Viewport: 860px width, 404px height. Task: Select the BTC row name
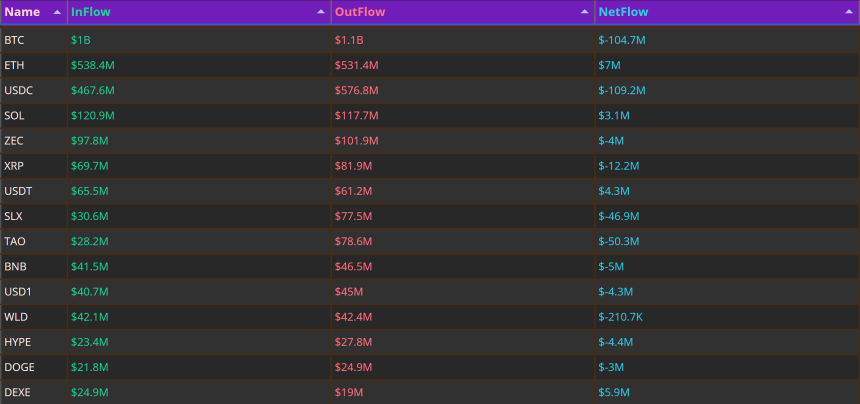[x=14, y=40]
